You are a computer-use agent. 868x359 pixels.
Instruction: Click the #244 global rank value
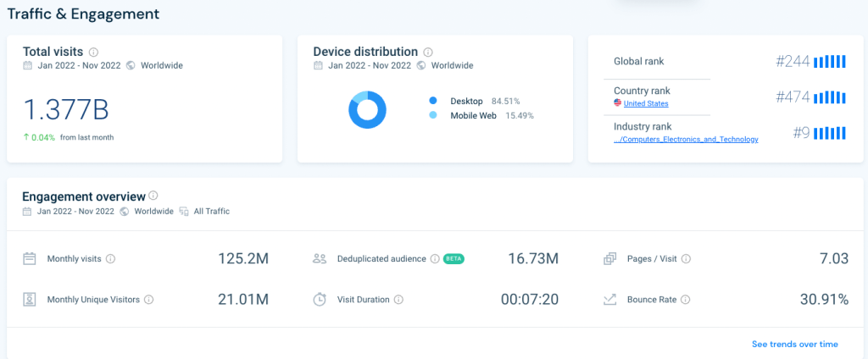coord(793,62)
